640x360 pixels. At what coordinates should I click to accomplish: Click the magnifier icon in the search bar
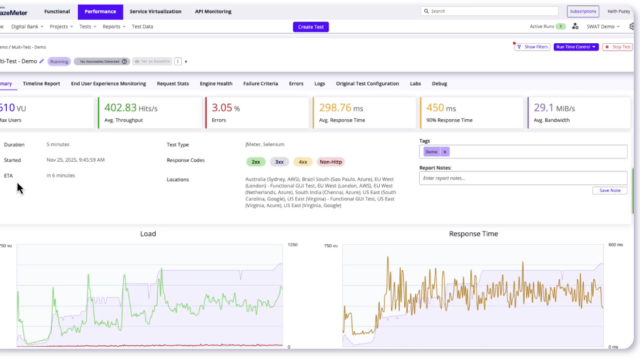click(426, 11)
